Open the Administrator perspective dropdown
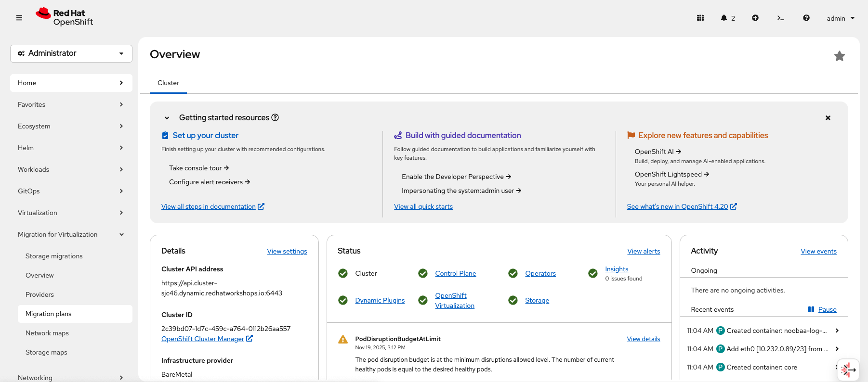Image resolution: width=868 pixels, height=382 pixels. (x=71, y=53)
